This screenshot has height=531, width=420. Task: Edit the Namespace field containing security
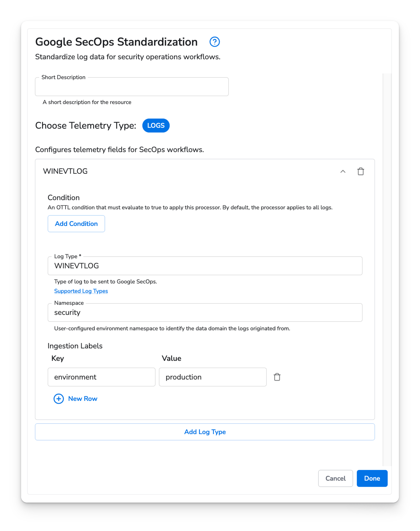(205, 313)
